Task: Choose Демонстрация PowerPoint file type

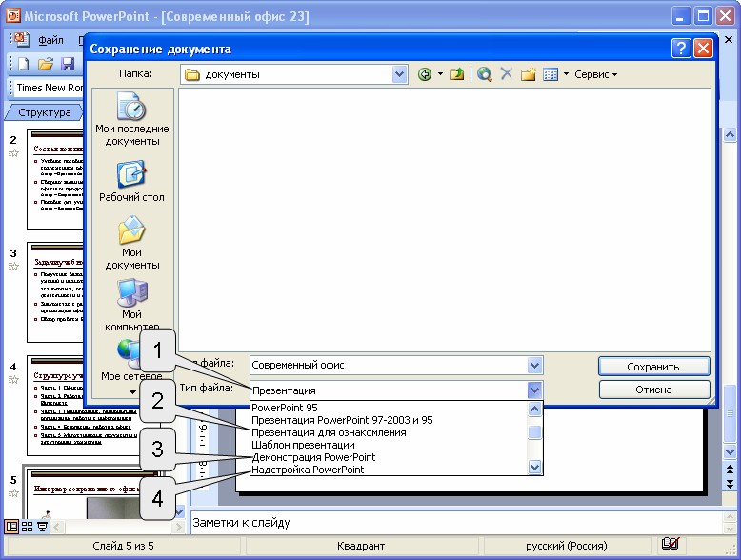Action: click(313, 457)
